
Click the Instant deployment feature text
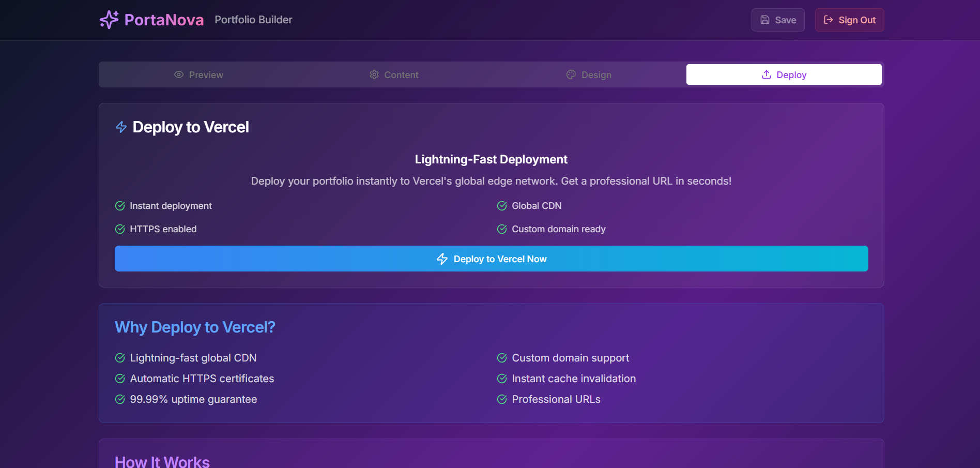point(171,206)
